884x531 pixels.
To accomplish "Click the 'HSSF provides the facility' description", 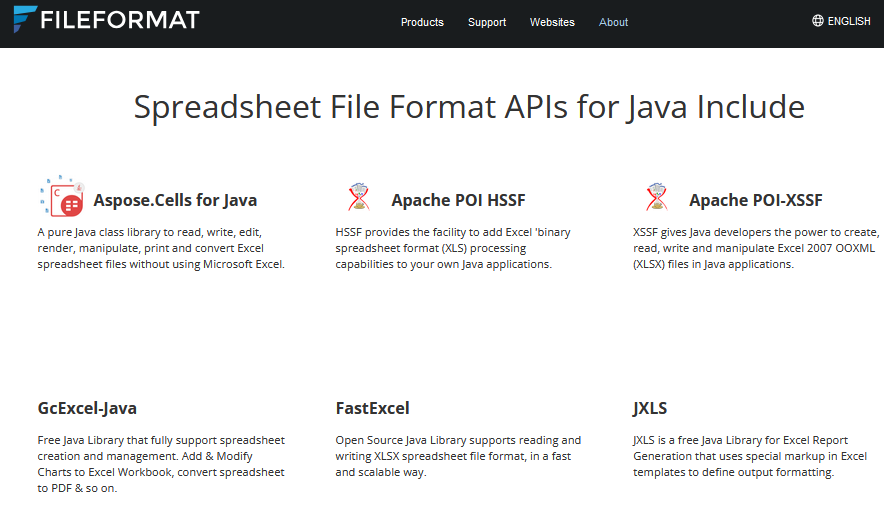I will pos(453,248).
